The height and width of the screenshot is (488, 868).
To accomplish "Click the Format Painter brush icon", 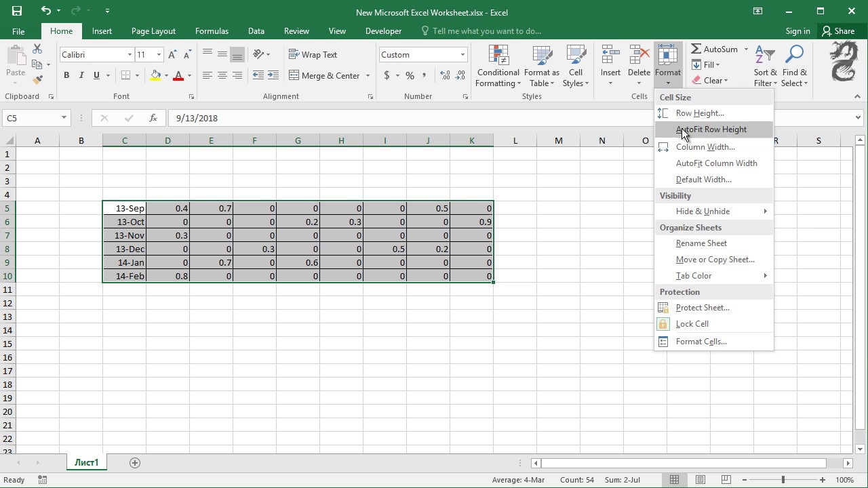I will click(x=37, y=80).
